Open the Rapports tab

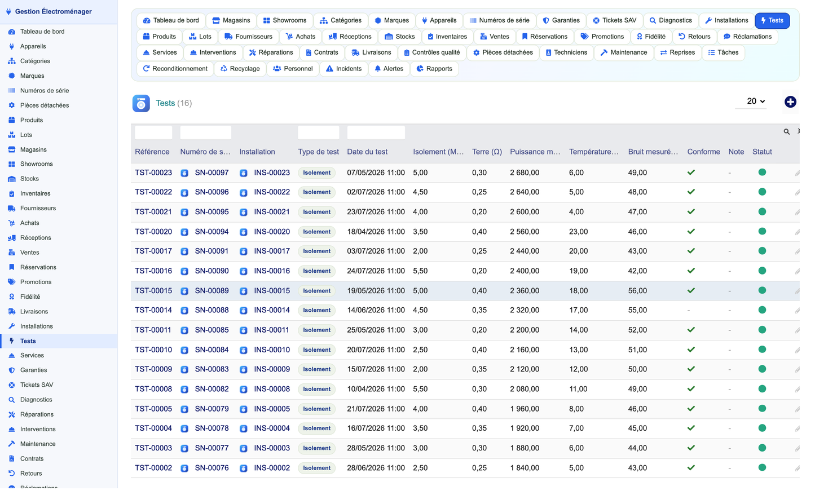tap(434, 69)
